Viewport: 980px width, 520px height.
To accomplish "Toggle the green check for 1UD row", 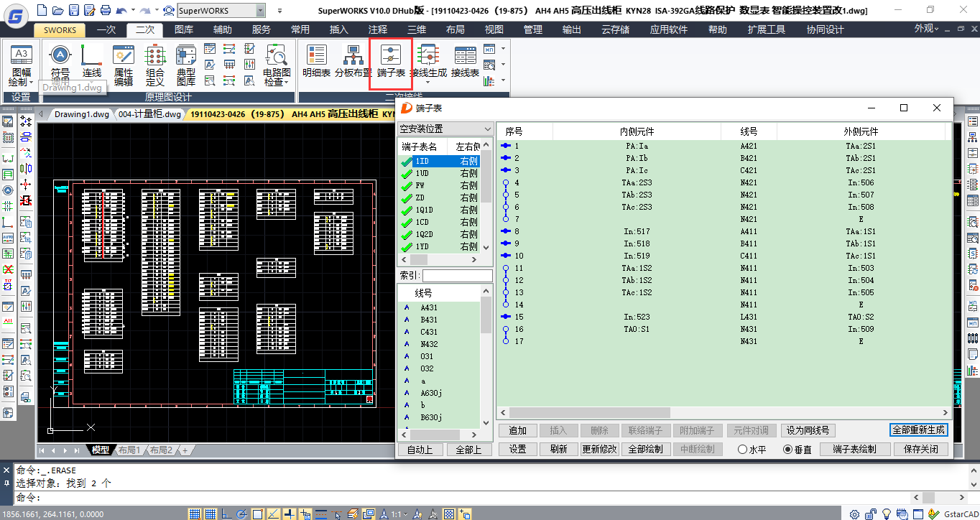I will pos(407,174).
